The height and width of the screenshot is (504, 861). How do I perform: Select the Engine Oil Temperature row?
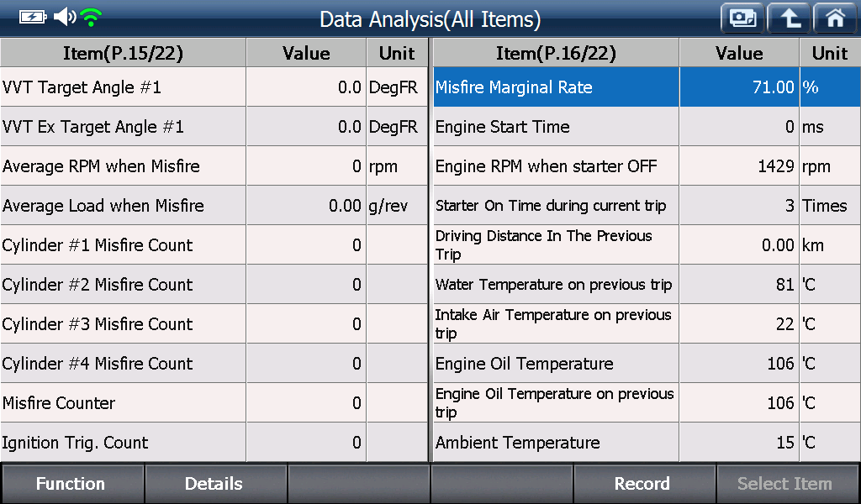[647, 364]
